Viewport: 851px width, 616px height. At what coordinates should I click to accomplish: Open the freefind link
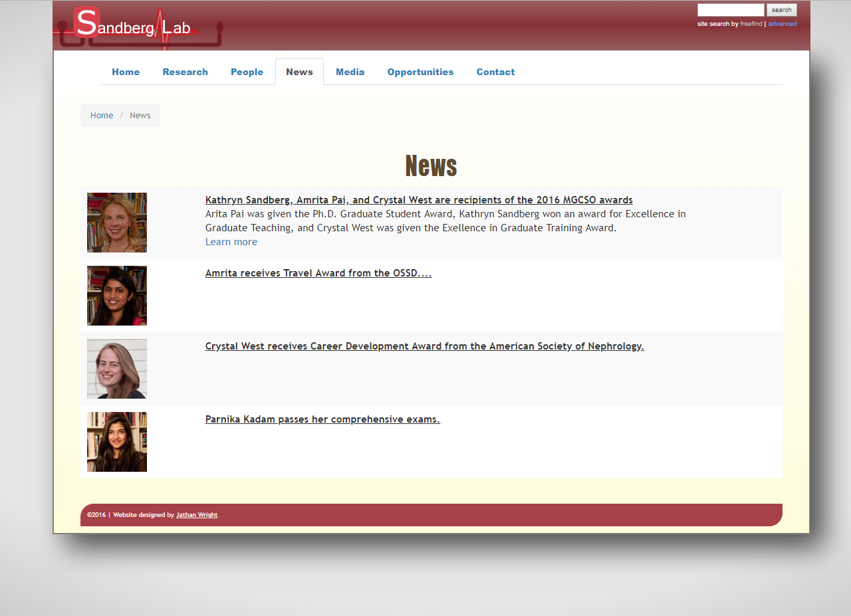(x=751, y=24)
